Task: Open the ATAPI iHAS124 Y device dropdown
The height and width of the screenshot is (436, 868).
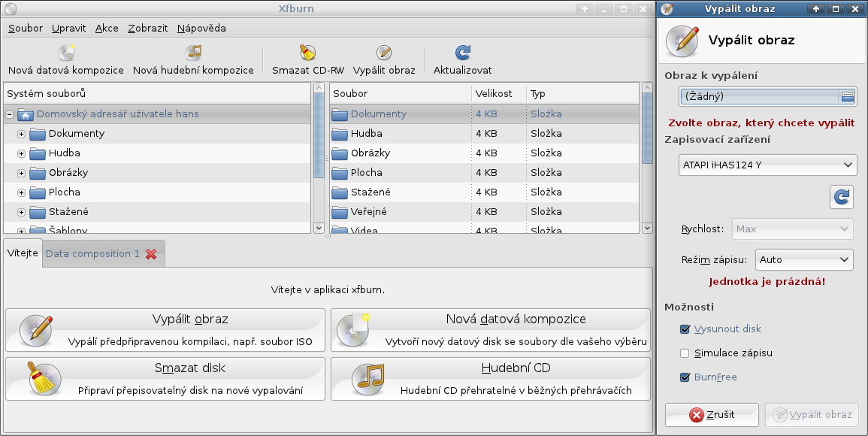Action: [x=768, y=165]
